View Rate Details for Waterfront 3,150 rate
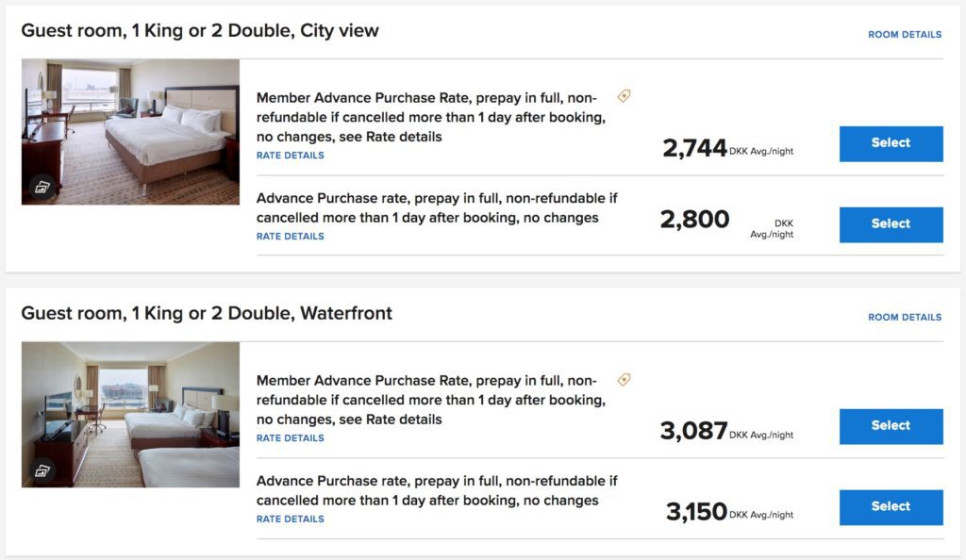966x560 pixels. tap(290, 519)
